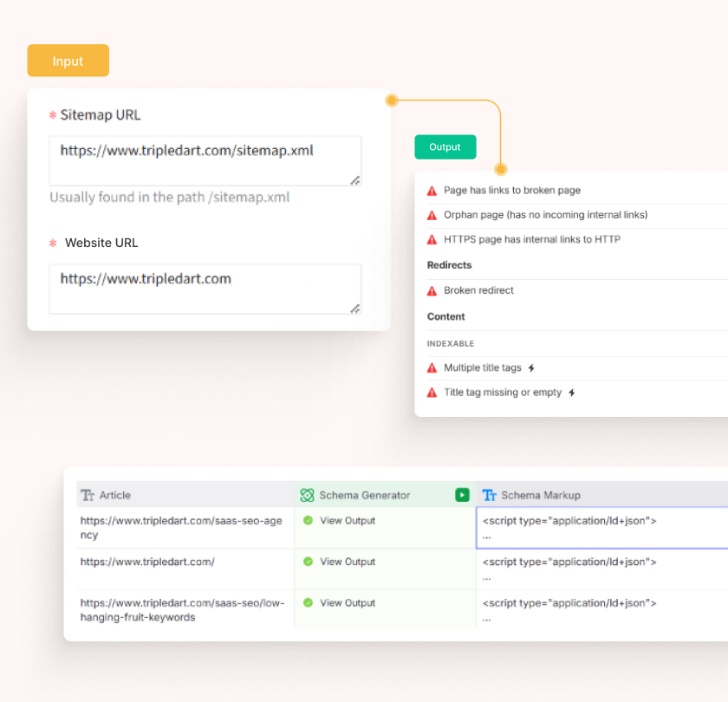Click warning icon beside Broken redirect
This screenshot has height=702, width=728.
coord(432,291)
